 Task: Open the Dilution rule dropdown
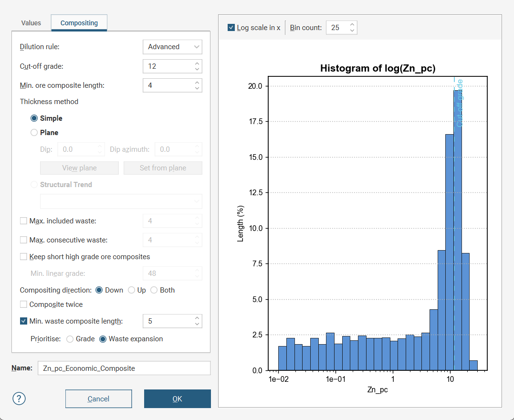click(172, 47)
